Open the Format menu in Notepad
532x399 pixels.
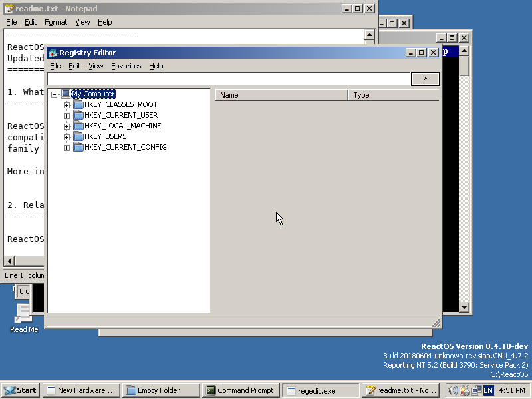(x=56, y=22)
